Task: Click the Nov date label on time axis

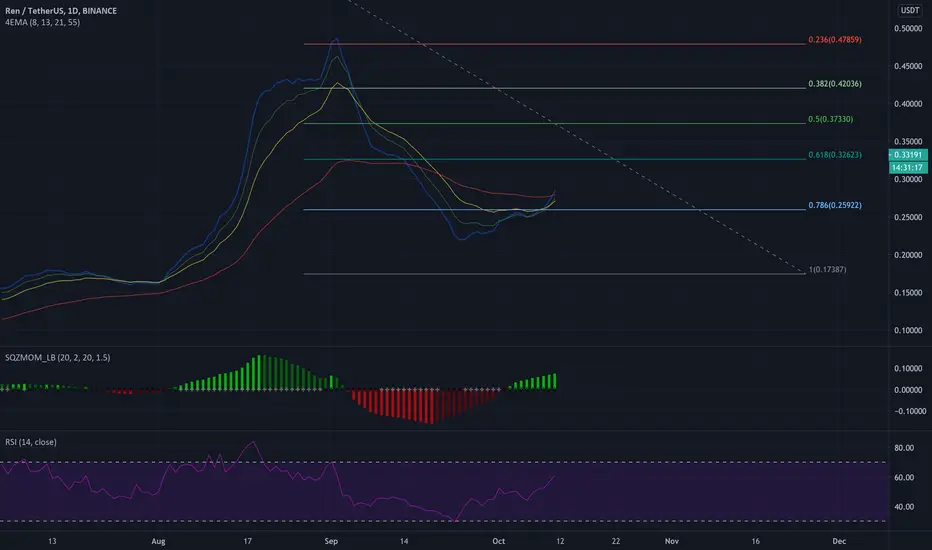Action: (x=672, y=541)
